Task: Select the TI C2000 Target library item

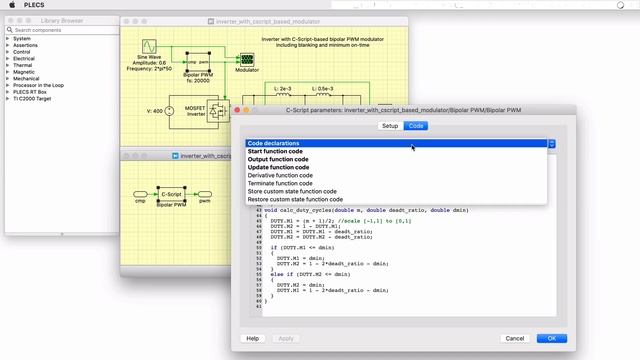Action: tap(32, 99)
